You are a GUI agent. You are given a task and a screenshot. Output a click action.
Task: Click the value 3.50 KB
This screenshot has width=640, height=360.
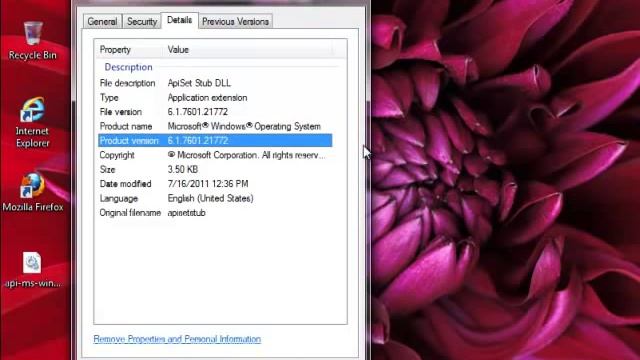point(182,169)
